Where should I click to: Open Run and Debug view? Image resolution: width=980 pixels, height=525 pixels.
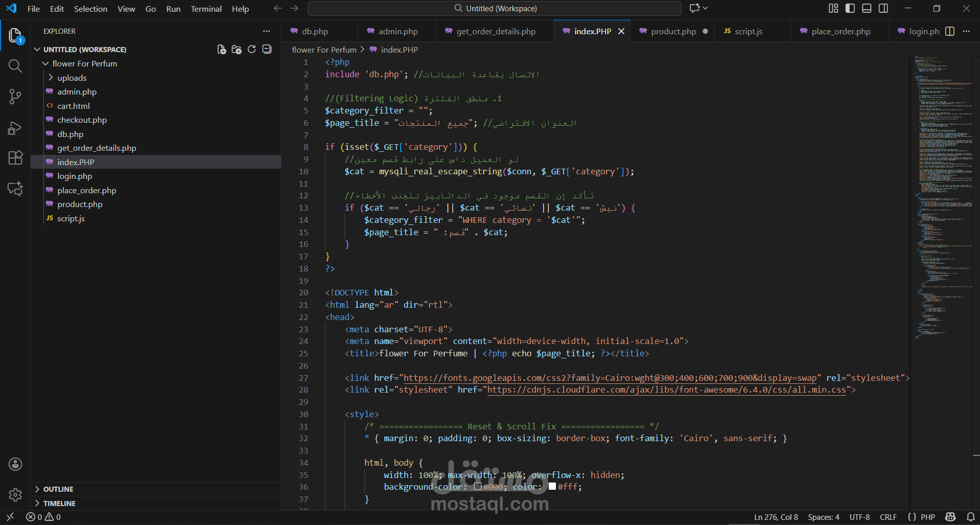[x=15, y=128]
